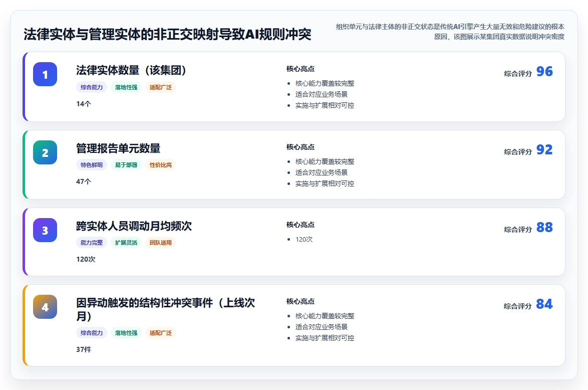588x390 pixels.
Task: Click 核心亮点 heading in the 跨实体人员调动 card
Action: 301,225
